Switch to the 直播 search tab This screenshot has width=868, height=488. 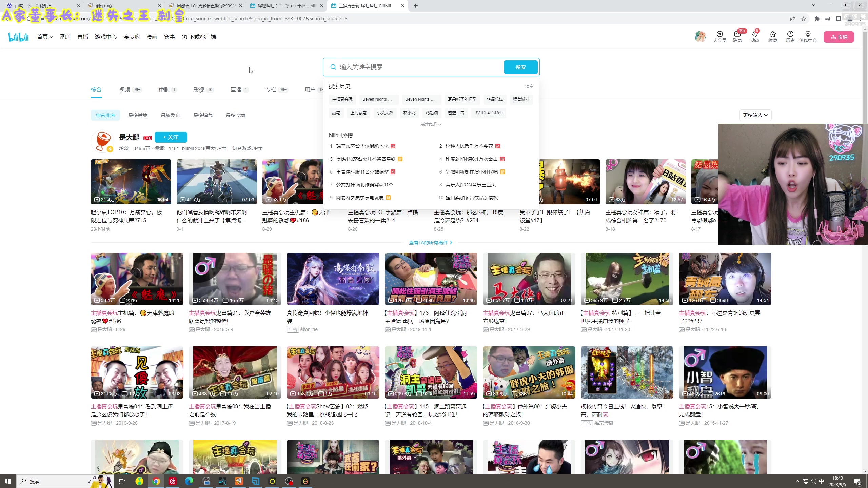point(236,89)
